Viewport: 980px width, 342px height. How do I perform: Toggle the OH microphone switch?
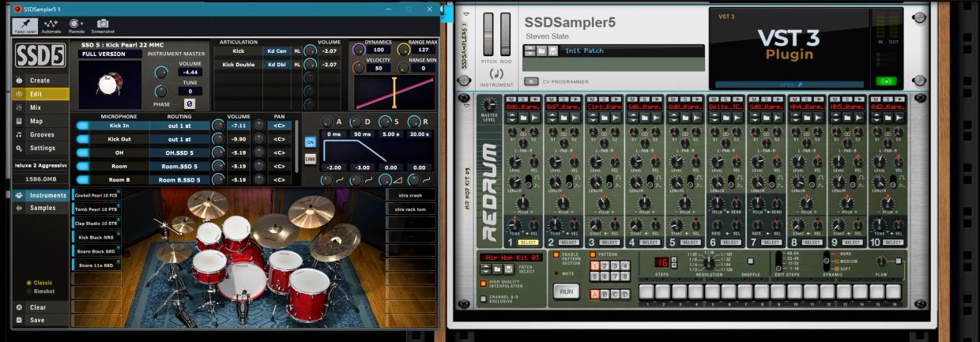click(83, 152)
